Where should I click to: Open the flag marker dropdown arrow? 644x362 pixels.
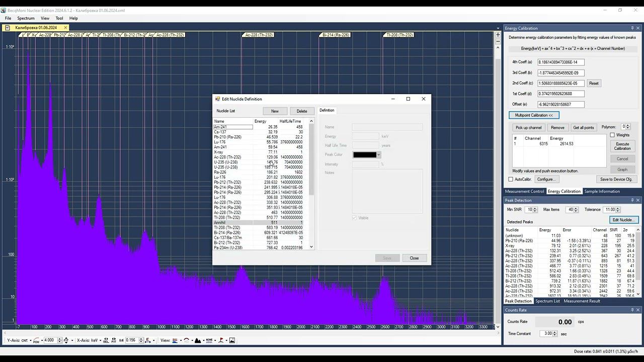tap(226, 340)
